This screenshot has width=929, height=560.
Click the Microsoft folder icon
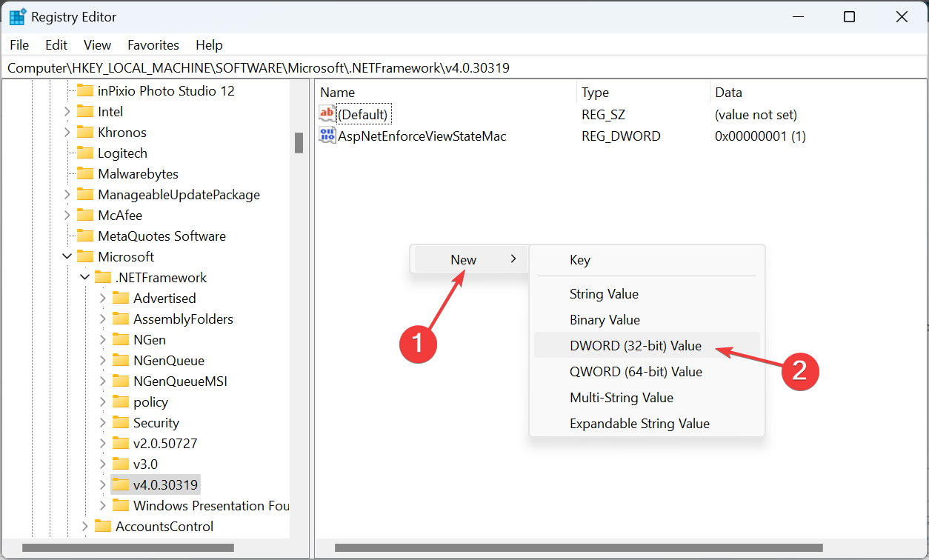pyautogui.click(x=84, y=256)
